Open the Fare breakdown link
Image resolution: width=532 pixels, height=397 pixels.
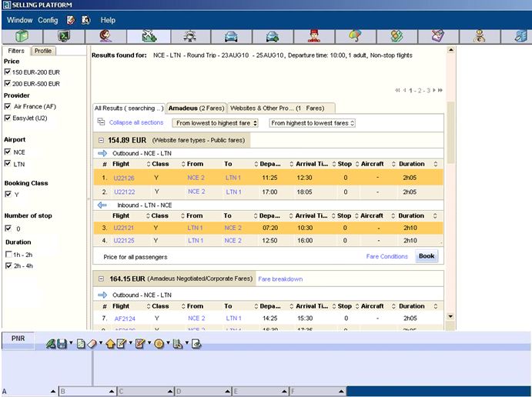click(x=280, y=279)
